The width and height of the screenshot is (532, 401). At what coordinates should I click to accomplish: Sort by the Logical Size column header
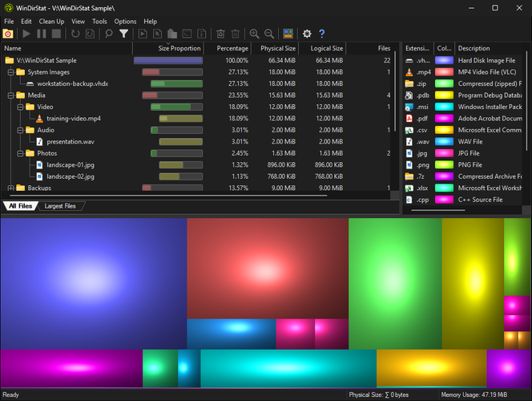point(322,48)
